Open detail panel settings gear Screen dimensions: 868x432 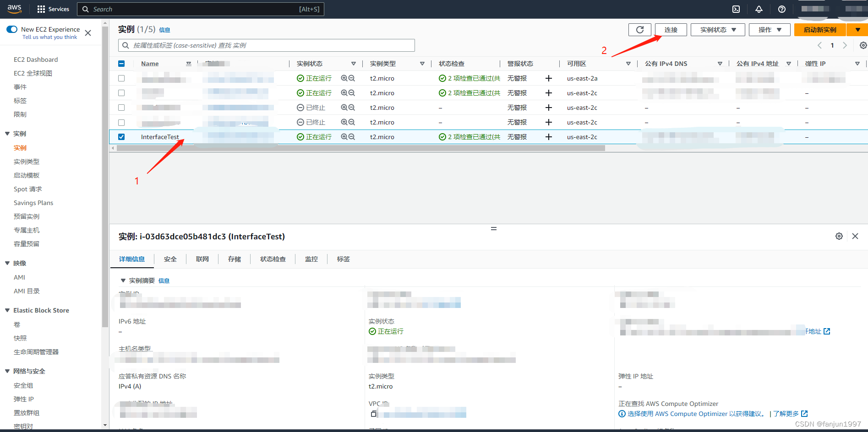pyautogui.click(x=839, y=236)
